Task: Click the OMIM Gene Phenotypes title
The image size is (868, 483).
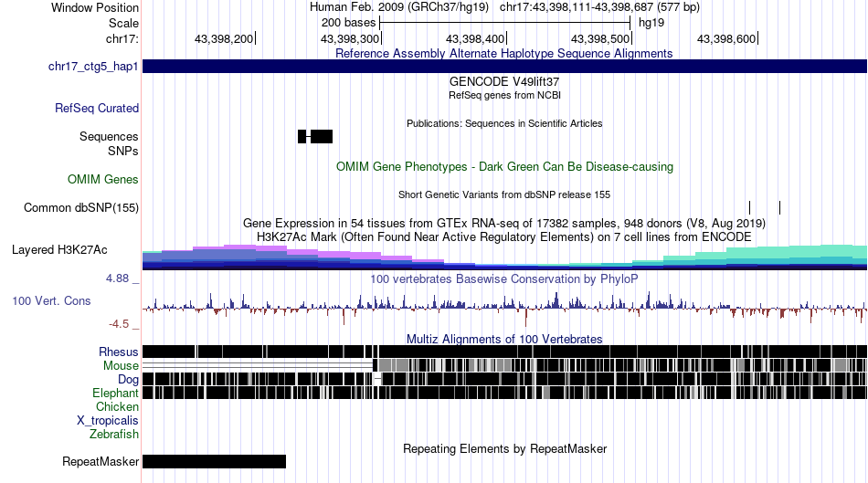Action: pos(504,166)
